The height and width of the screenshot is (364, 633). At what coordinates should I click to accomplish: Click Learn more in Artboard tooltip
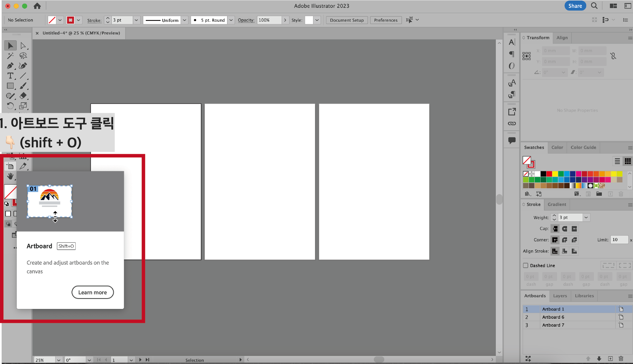pyautogui.click(x=92, y=292)
